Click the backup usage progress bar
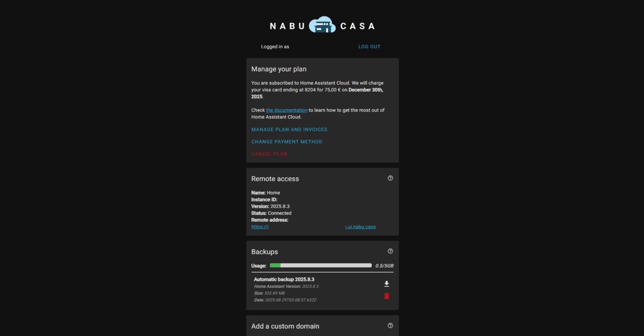This screenshot has width=644, height=336. [321, 266]
